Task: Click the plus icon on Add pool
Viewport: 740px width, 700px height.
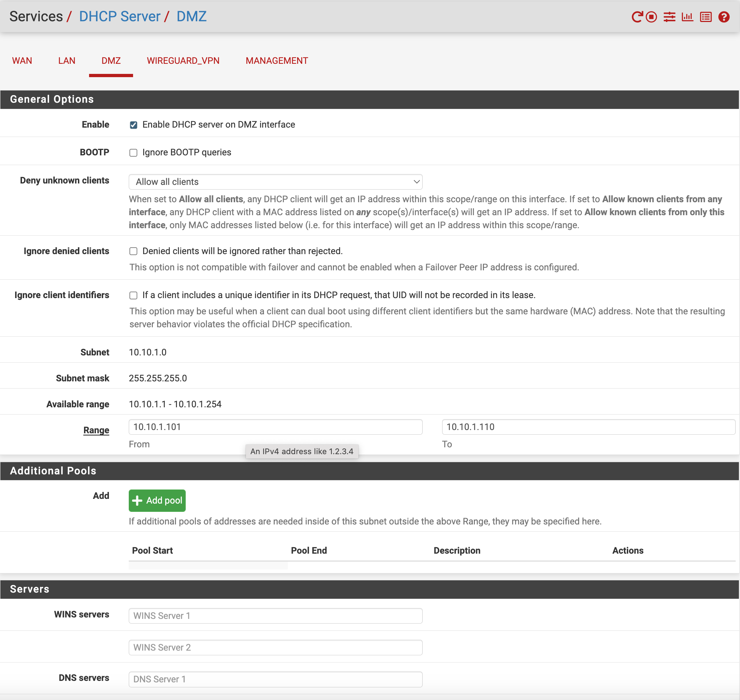Action: point(137,500)
